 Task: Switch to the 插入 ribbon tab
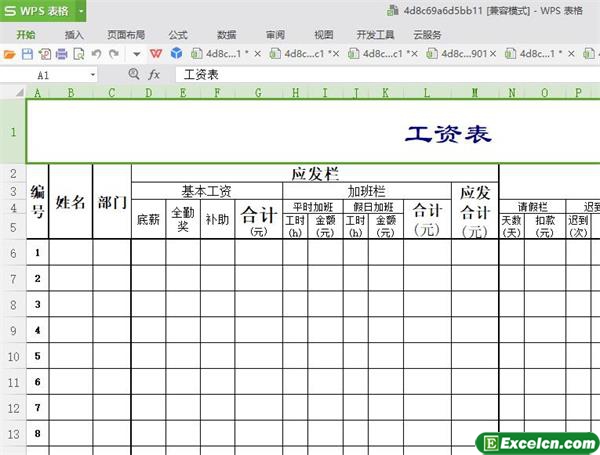pos(74,34)
